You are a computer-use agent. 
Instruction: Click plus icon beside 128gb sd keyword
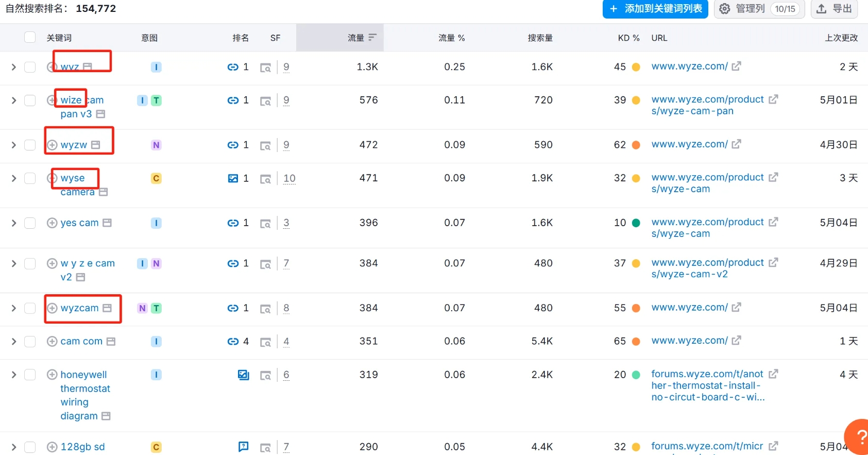[52, 447]
